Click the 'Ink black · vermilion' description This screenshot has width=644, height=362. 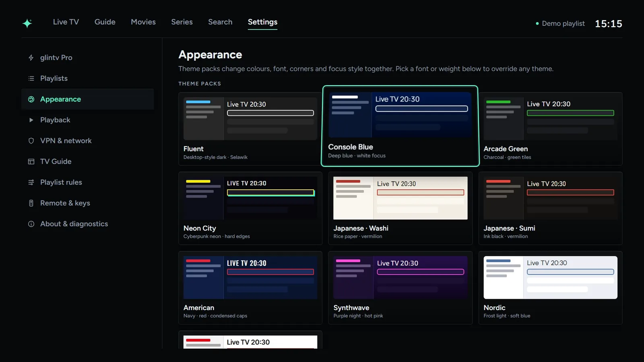(x=506, y=237)
